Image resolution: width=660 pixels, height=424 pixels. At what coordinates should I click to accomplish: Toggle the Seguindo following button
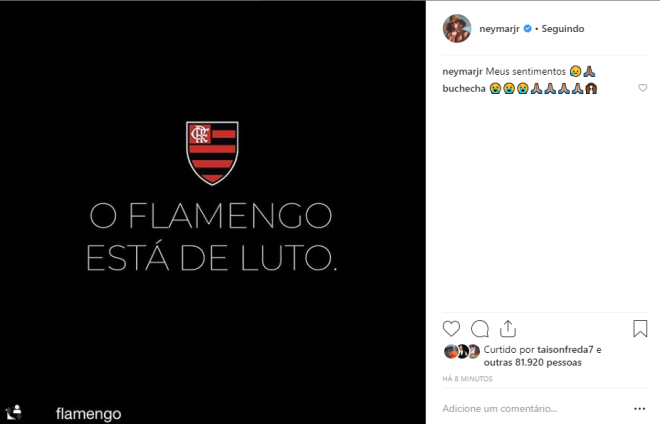(563, 29)
